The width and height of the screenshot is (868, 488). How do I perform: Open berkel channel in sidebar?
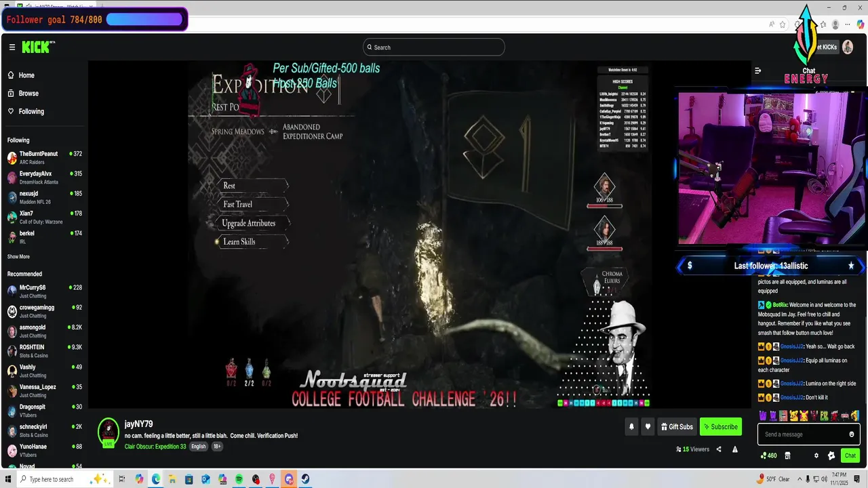[x=45, y=237]
